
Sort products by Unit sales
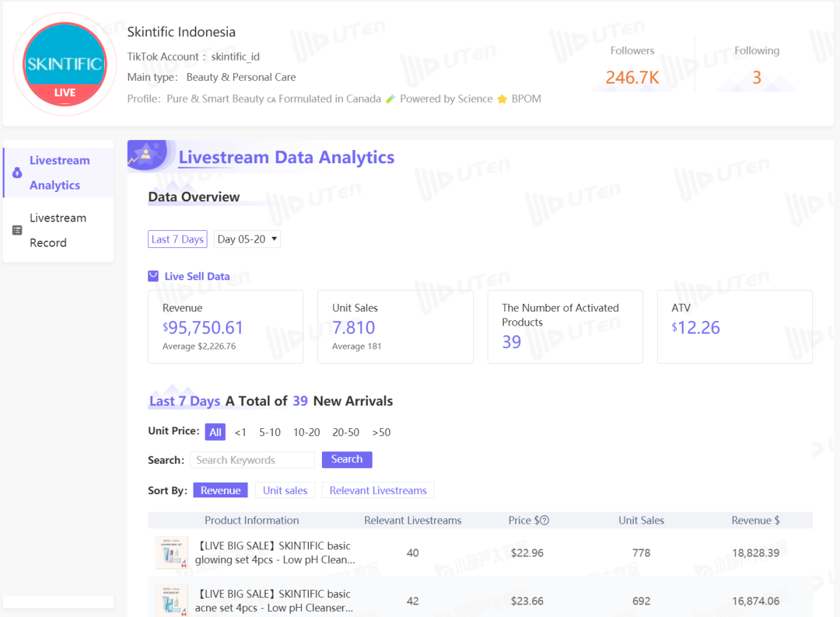tap(285, 490)
